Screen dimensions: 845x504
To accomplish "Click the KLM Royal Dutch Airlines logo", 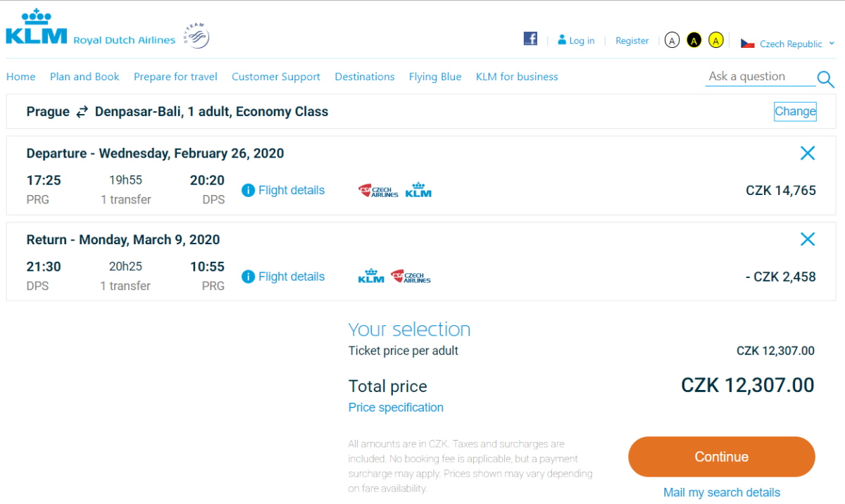I will pyautogui.click(x=90, y=30).
